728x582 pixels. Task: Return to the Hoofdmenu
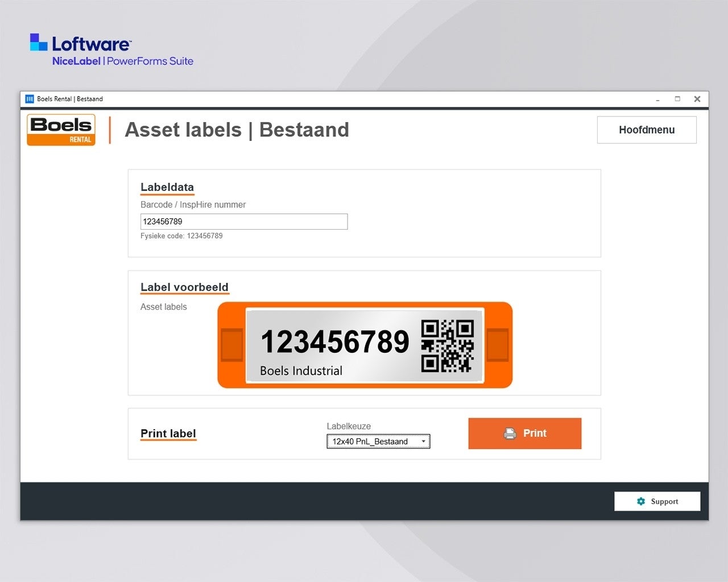point(647,130)
